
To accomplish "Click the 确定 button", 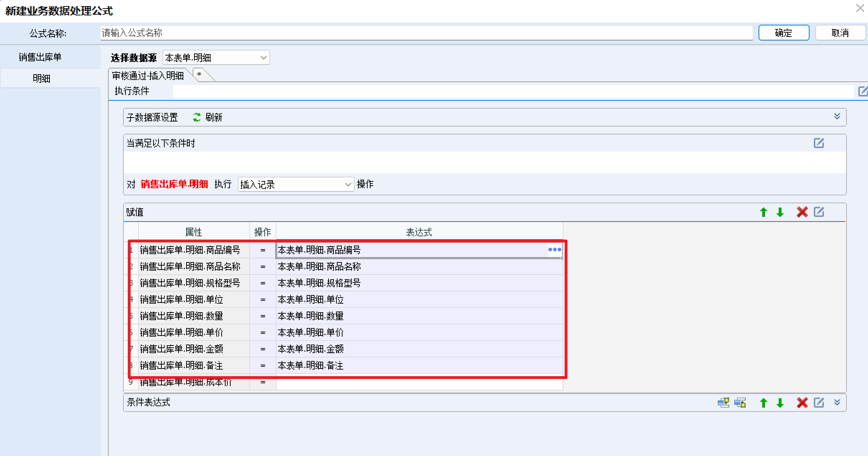I will (x=784, y=33).
